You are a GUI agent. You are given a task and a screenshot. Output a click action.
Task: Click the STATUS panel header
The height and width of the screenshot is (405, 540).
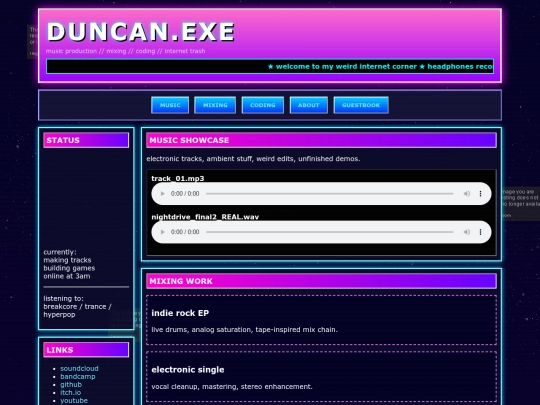coord(86,140)
